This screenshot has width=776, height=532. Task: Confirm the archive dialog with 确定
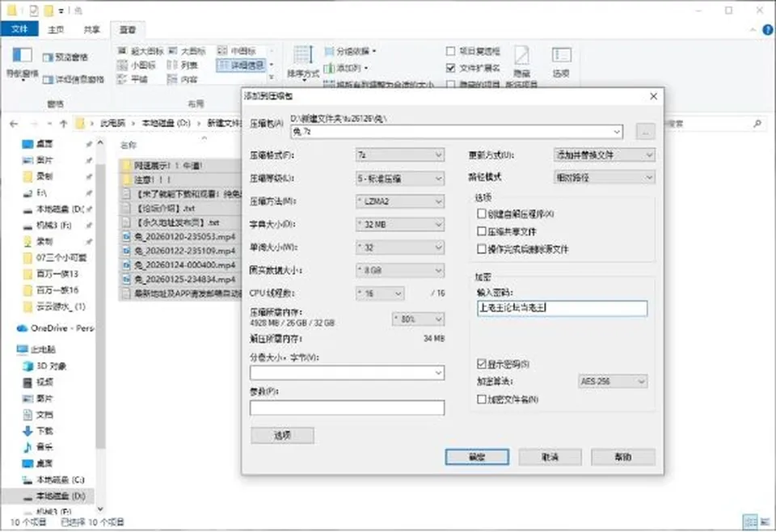(477, 457)
